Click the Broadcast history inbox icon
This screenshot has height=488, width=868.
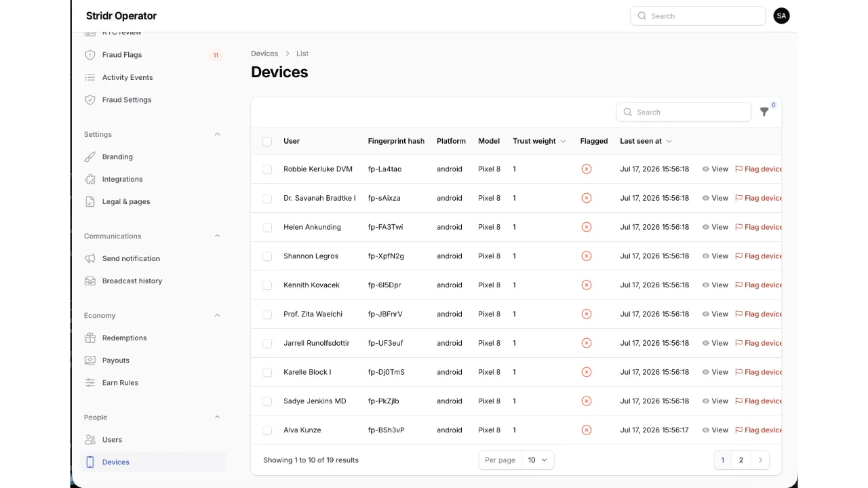(x=90, y=281)
